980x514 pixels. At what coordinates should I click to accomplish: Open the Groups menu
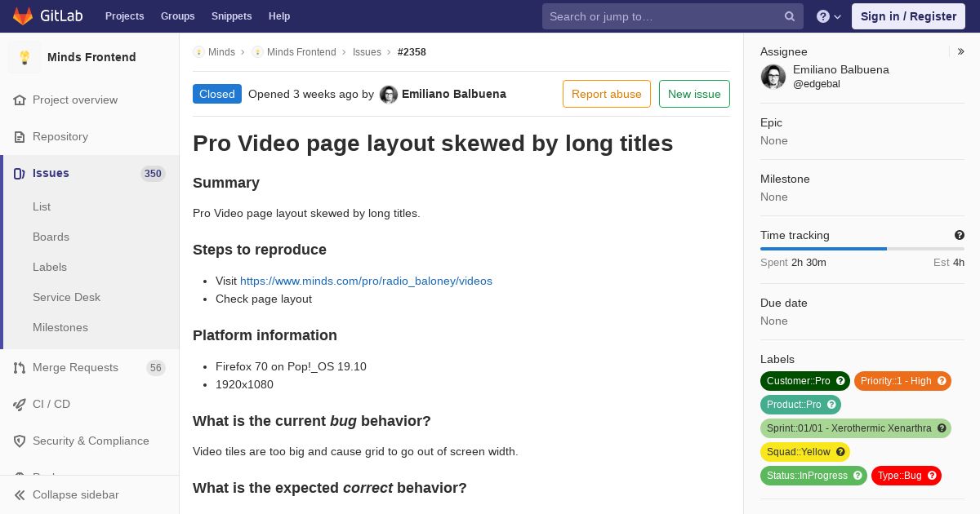point(177,16)
